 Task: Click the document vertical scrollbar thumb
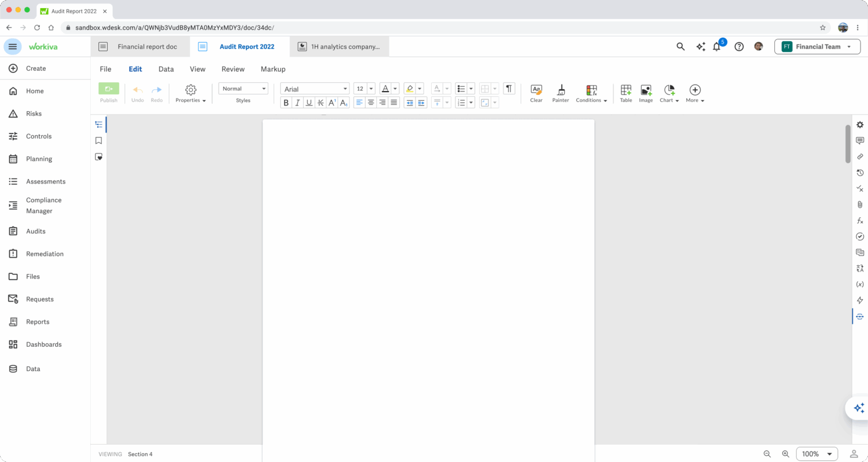click(848, 144)
